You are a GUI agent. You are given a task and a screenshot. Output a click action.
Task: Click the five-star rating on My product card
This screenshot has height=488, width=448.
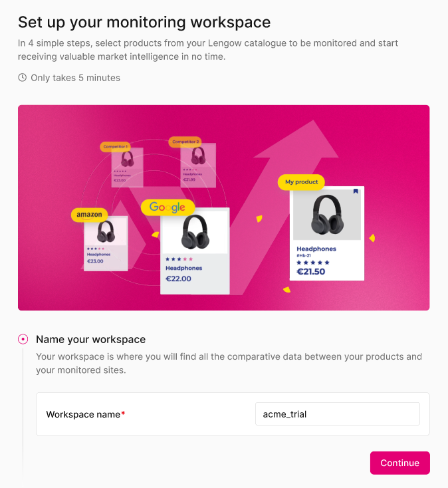pyautogui.click(x=313, y=263)
